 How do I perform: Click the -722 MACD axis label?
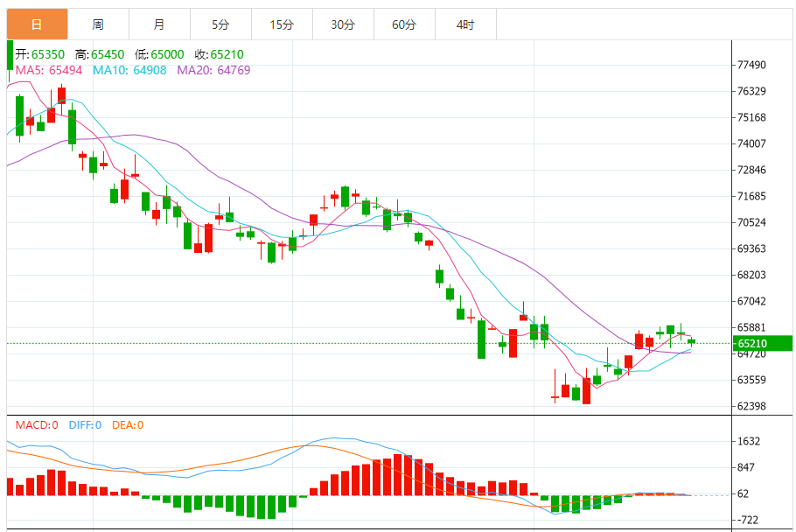coord(746,520)
